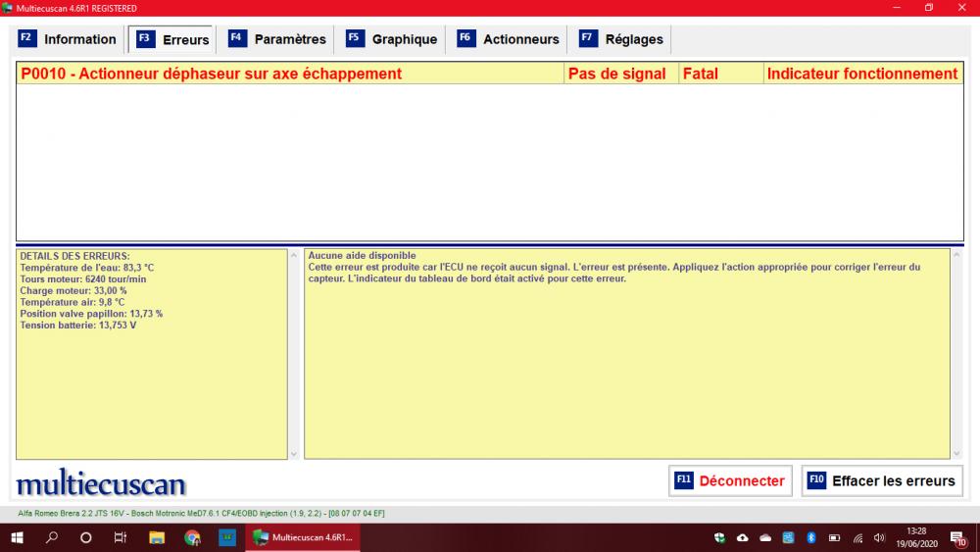Open the Windows Start menu
Screen dimensions: 980x552
click(17, 537)
